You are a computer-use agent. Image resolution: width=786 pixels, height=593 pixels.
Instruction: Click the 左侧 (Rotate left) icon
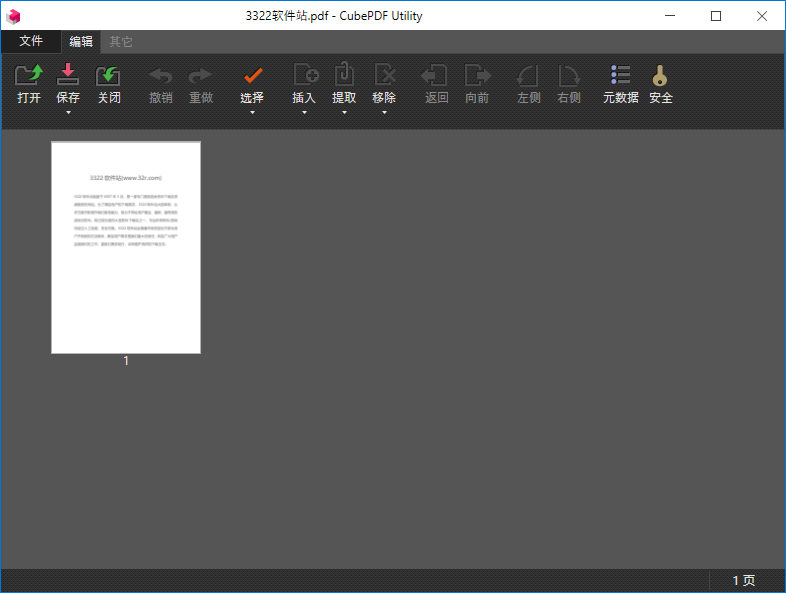[x=528, y=76]
